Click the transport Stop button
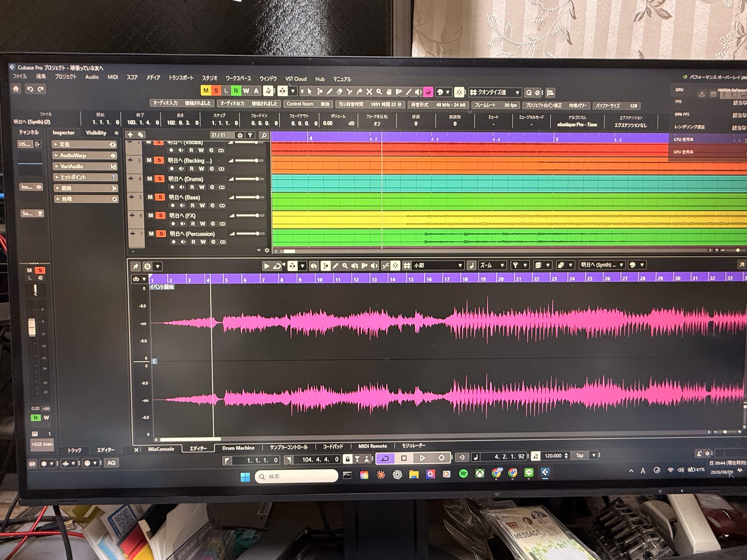Viewport: 747px width, 560px height. click(404, 458)
